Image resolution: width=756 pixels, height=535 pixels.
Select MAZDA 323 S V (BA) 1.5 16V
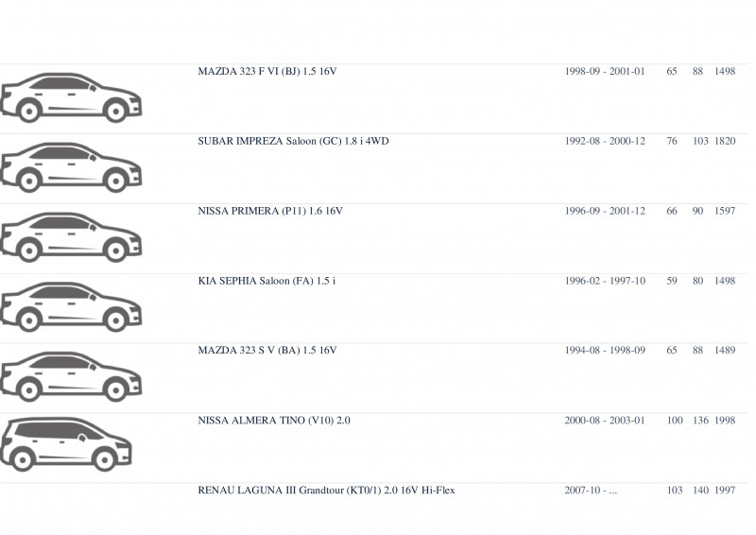[x=267, y=351]
